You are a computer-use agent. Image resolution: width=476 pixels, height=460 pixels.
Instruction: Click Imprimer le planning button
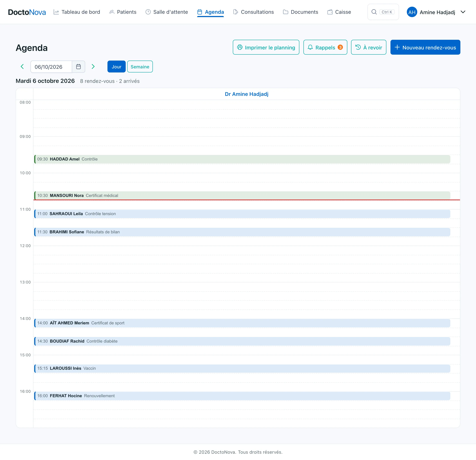click(266, 47)
